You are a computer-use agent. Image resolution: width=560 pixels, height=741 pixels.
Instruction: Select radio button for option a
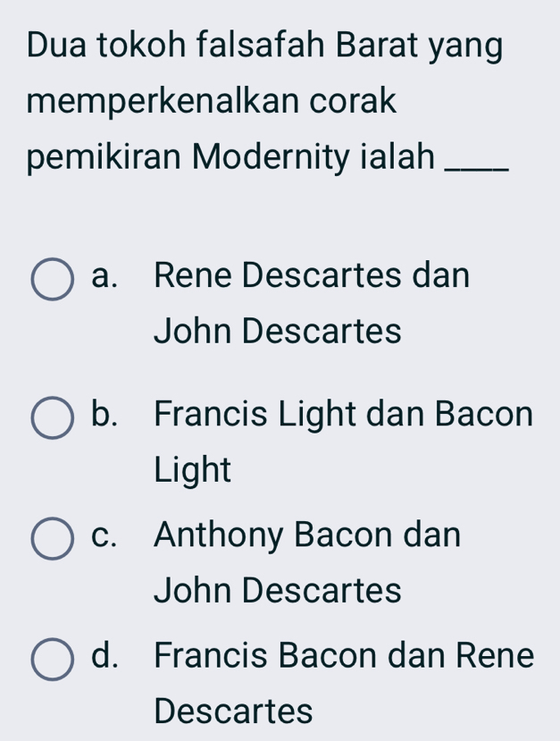click(53, 278)
